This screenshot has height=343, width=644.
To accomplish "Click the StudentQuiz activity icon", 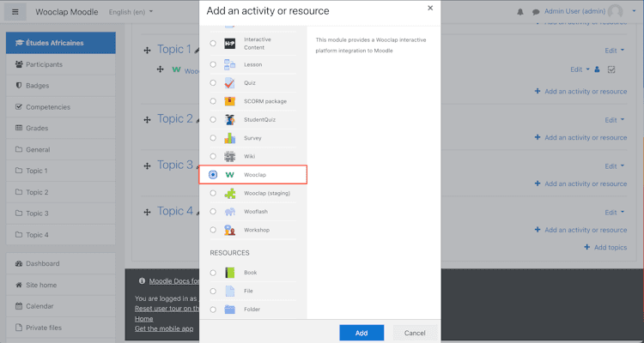I will tap(229, 119).
